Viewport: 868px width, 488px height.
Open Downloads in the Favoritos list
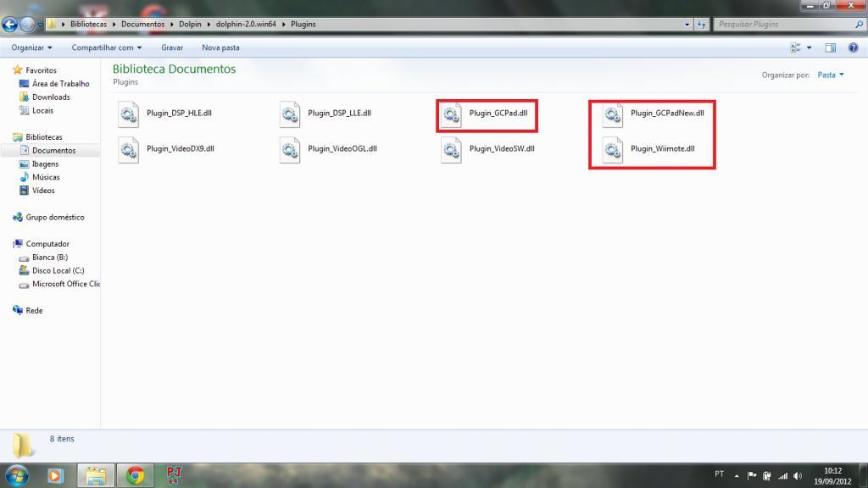pos(51,97)
